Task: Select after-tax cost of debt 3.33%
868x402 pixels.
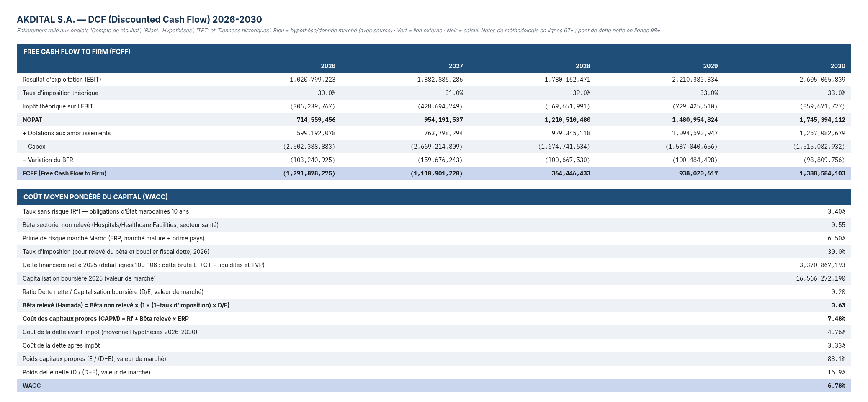Action: [x=836, y=345]
